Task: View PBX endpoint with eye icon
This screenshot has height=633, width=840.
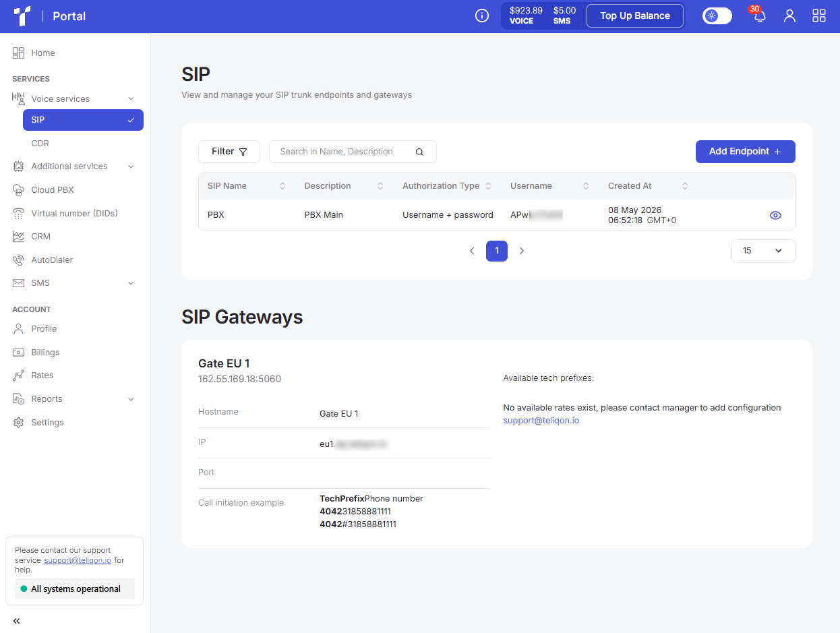Action: (775, 216)
